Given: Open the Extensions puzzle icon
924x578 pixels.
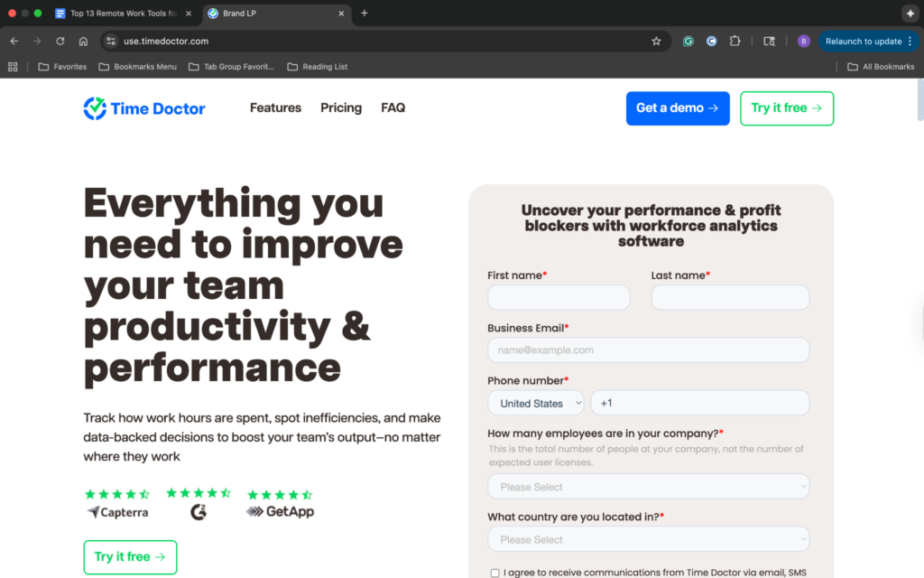Looking at the screenshot, I should (735, 42).
